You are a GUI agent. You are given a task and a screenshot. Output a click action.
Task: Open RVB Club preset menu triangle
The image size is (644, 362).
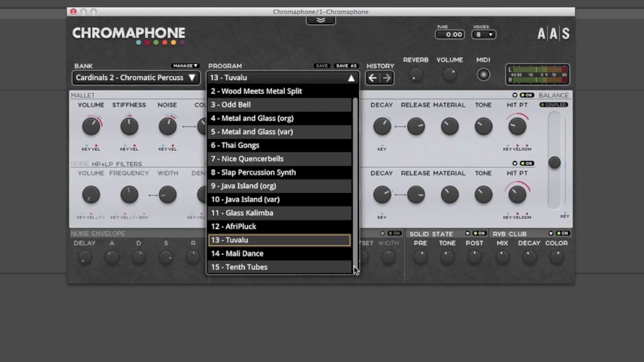(551, 234)
